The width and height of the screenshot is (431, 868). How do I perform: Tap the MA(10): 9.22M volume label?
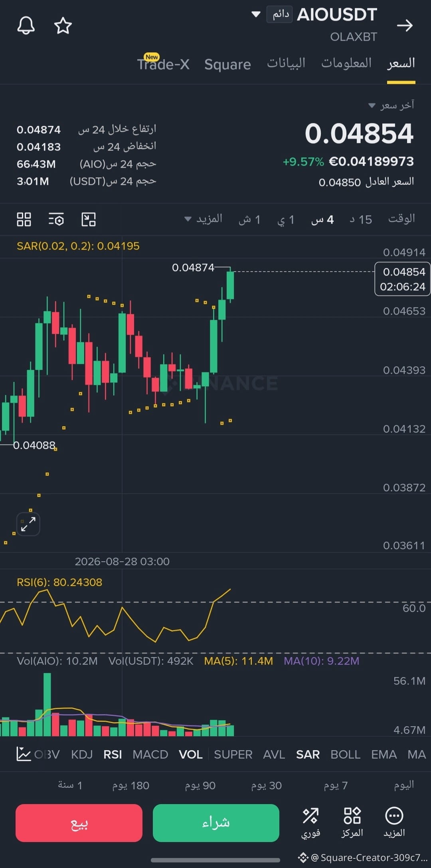pos(321,661)
